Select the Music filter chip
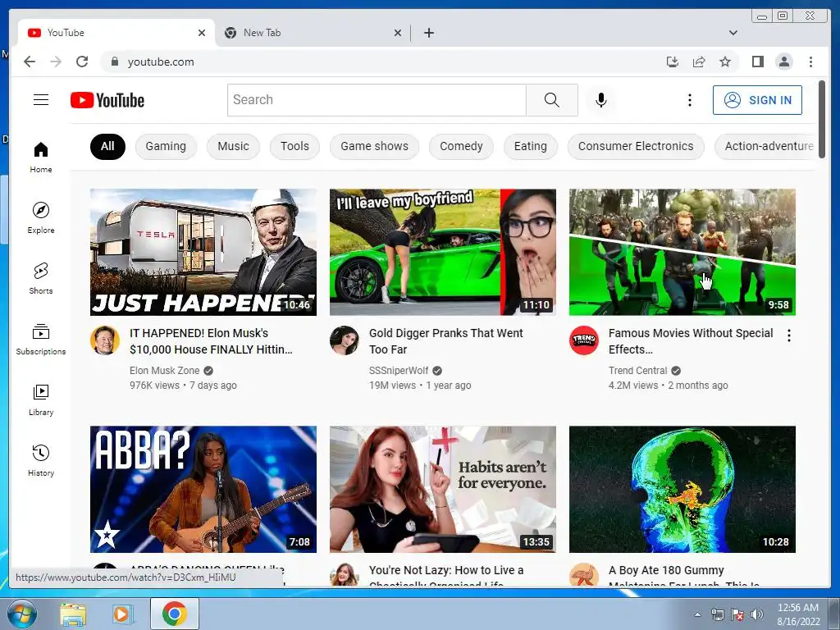 (x=233, y=146)
